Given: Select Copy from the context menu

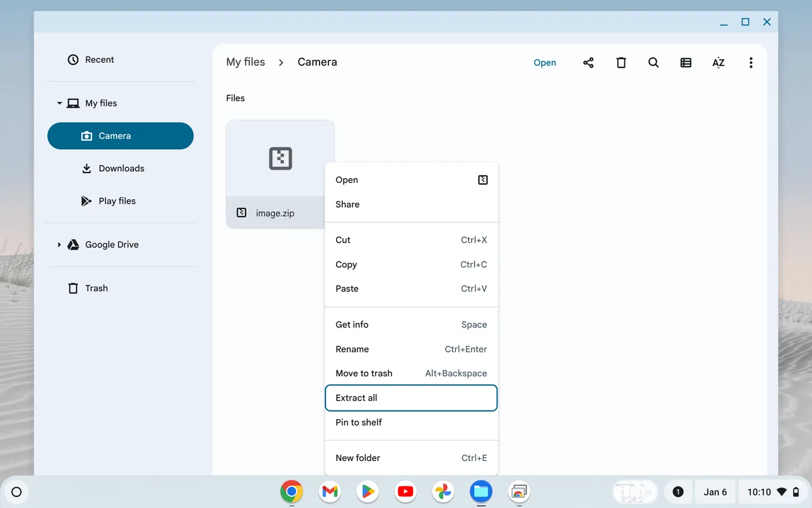Looking at the screenshot, I should (411, 265).
